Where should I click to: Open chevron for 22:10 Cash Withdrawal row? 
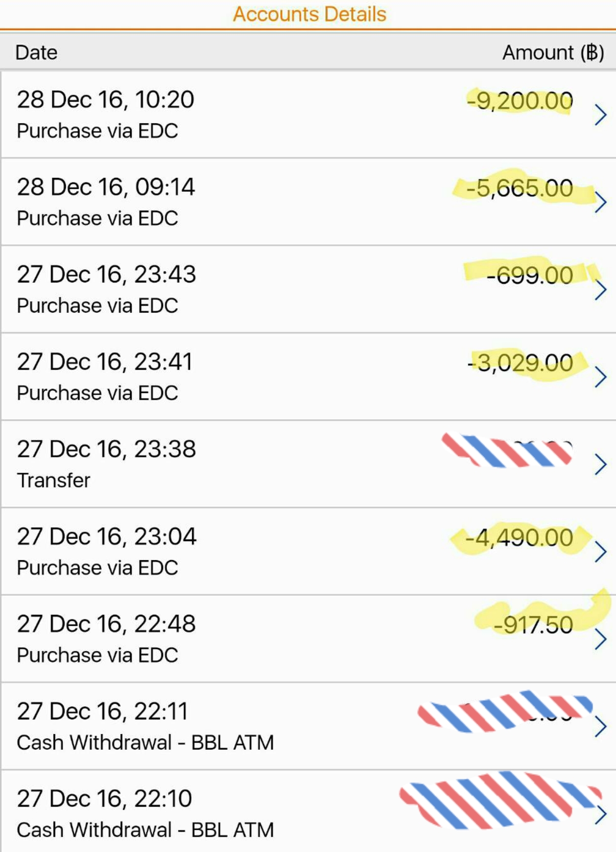tap(601, 814)
